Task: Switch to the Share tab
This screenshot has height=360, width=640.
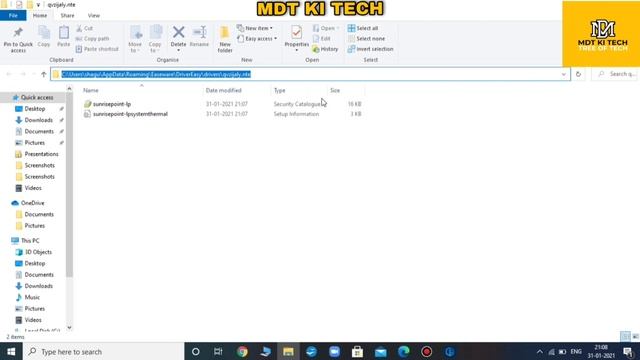Action: pos(67,16)
